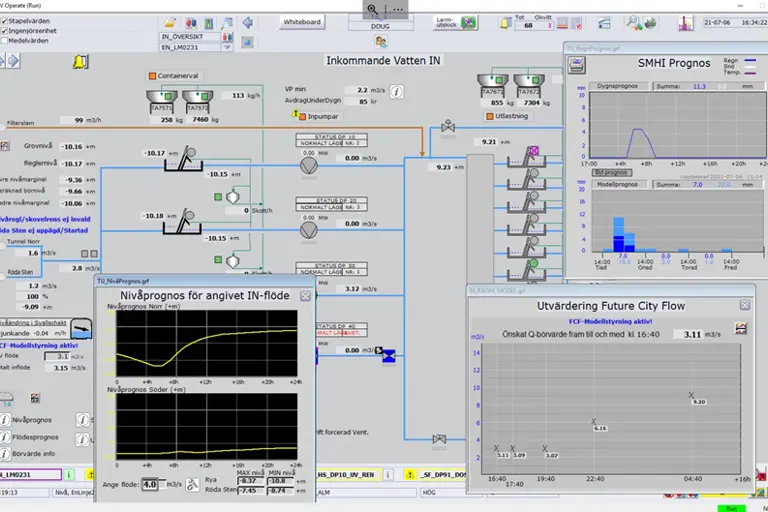Screen dimensions: 768x512
Task: Toggle the Ingenjörsenhet checkbox
Action: click(x=4, y=30)
